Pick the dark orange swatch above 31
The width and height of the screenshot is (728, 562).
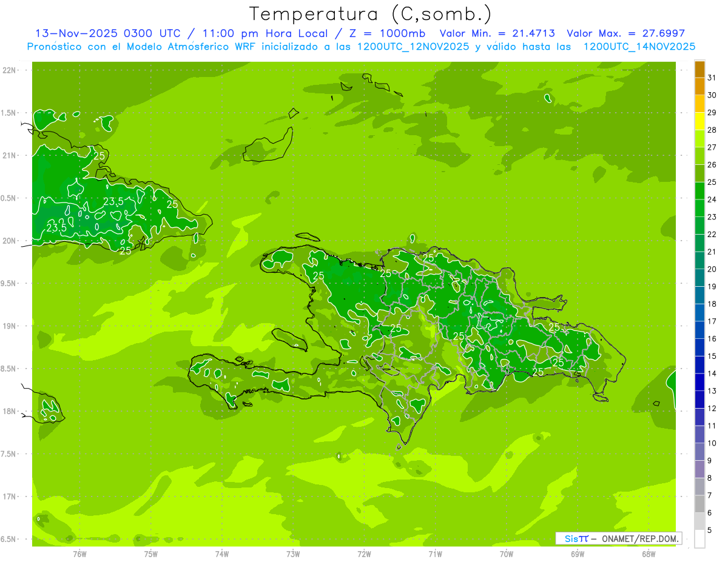coord(699,69)
